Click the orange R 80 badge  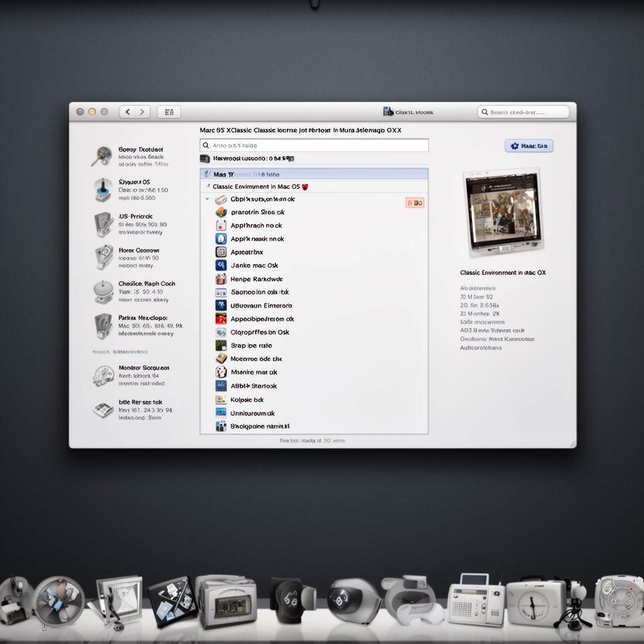click(415, 203)
